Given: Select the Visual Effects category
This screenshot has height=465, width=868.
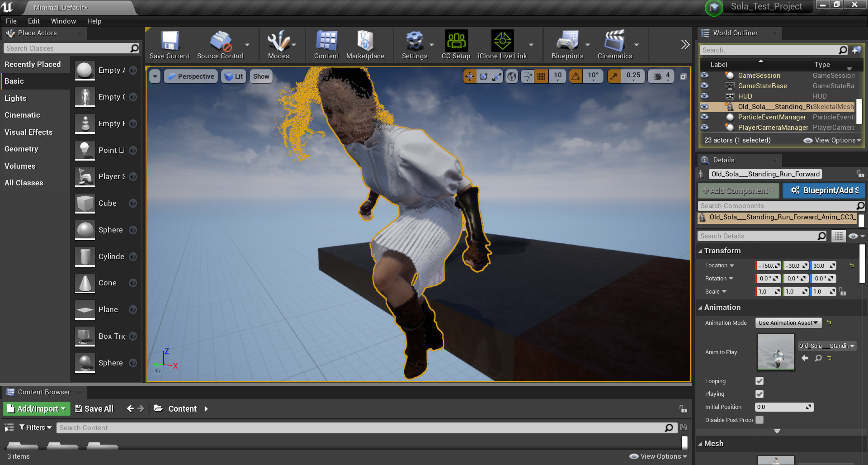Looking at the screenshot, I should click(28, 132).
